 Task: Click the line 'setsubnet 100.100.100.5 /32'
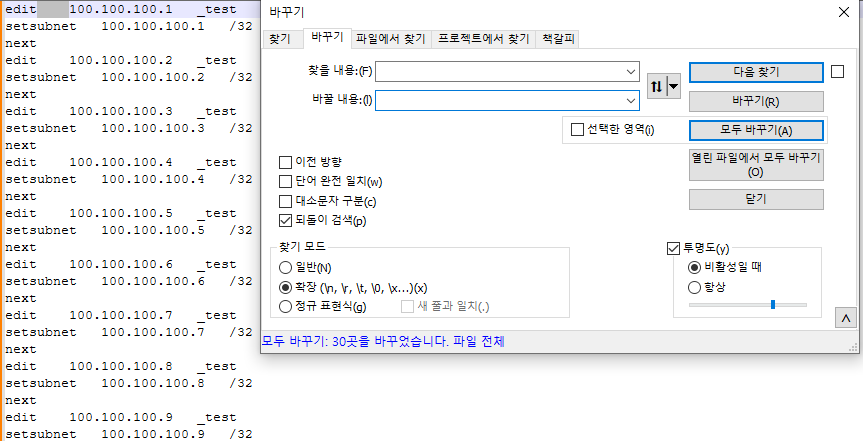(128, 230)
